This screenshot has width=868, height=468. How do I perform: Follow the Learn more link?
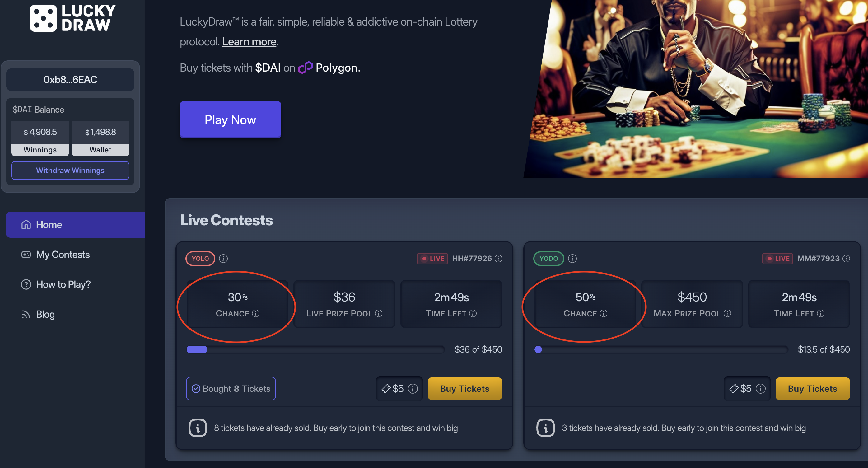249,42
